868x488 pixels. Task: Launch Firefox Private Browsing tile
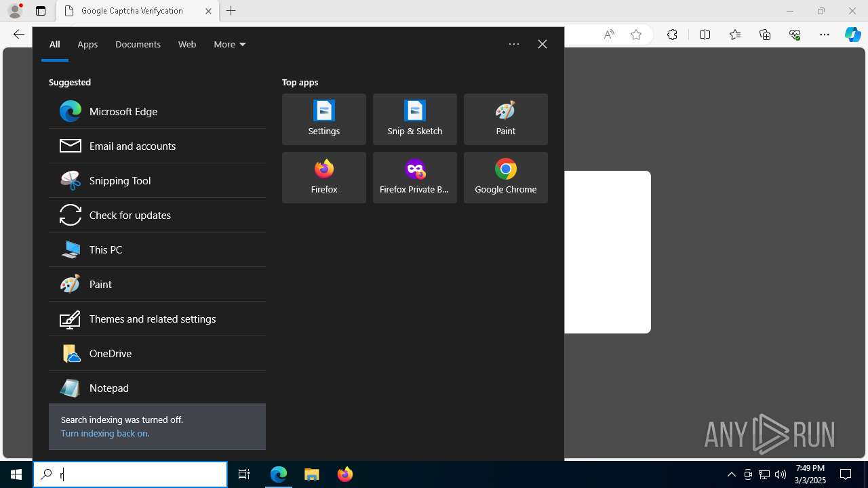[415, 178]
